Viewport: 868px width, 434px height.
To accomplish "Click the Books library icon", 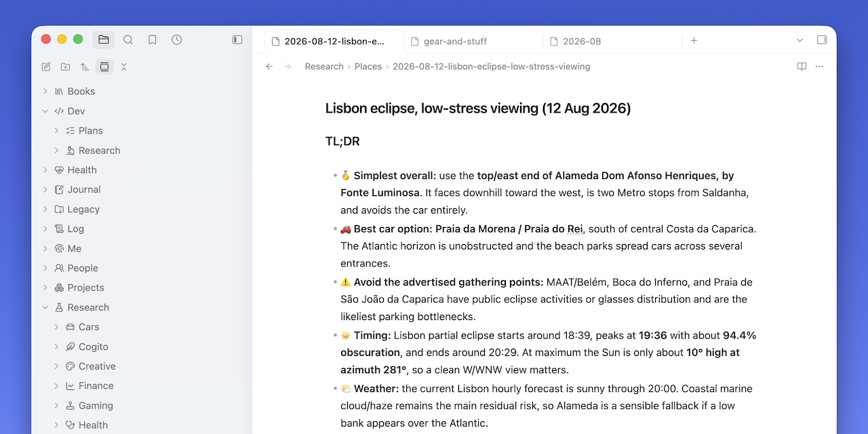I will click(x=59, y=91).
